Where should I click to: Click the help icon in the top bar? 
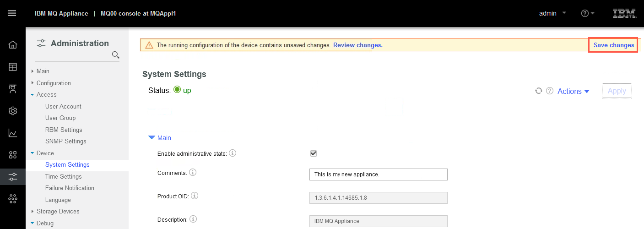pyautogui.click(x=584, y=13)
